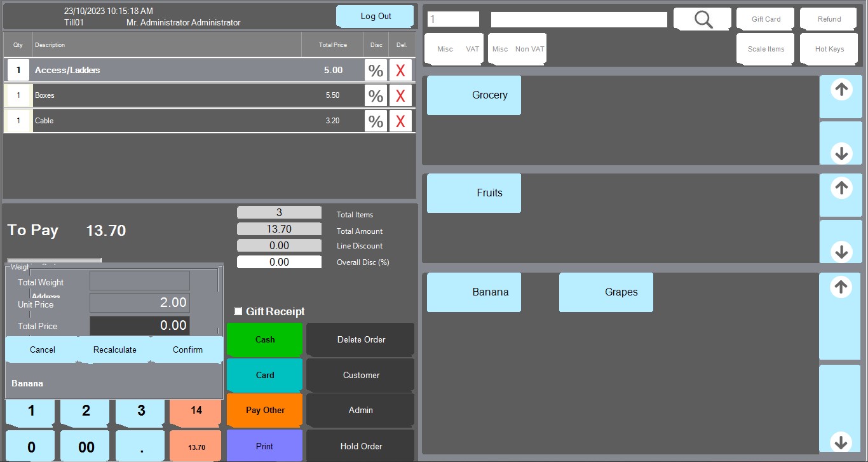This screenshot has height=462, width=868.
Task: Add Grapes product to the order
Action: (x=606, y=292)
